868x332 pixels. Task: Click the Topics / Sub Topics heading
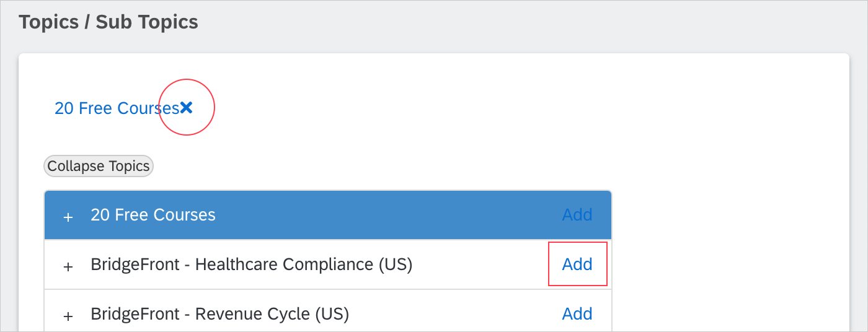point(108,22)
